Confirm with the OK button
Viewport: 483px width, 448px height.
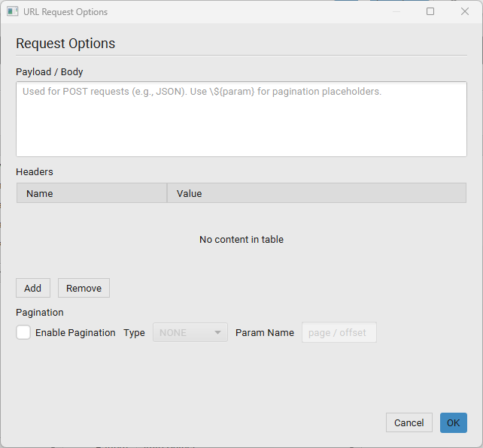(454, 422)
